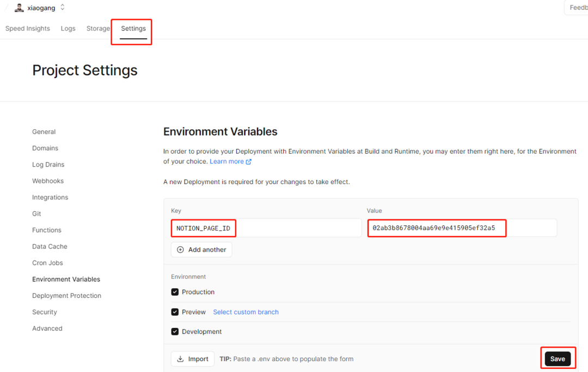
Task: Go to Domains settings in sidebar
Action: coord(45,148)
